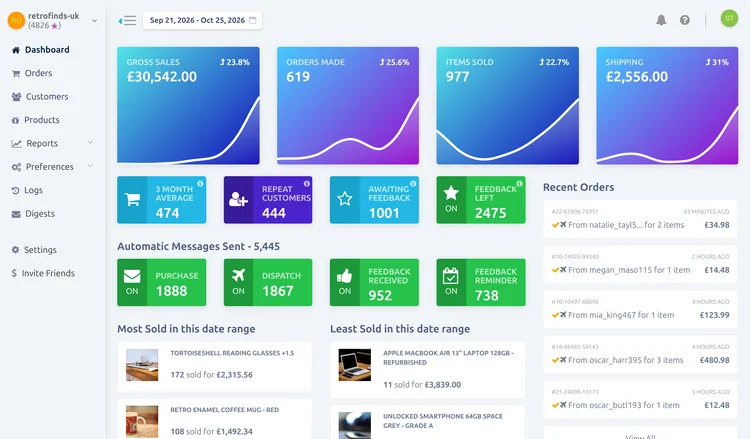Open the Unlocked Smartphone 64GB Space Grey listing
This screenshot has width=750, height=439.
click(x=427, y=422)
